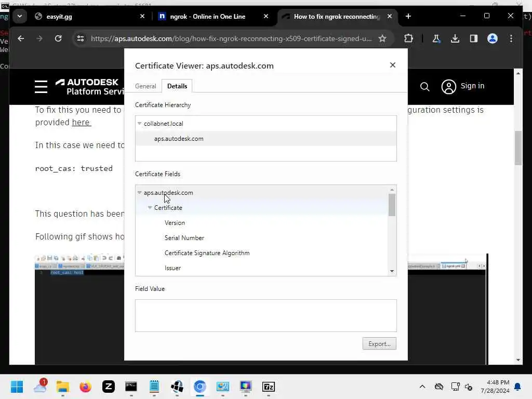
Task: Open the weather widget on taskbar
Action: point(40,387)
